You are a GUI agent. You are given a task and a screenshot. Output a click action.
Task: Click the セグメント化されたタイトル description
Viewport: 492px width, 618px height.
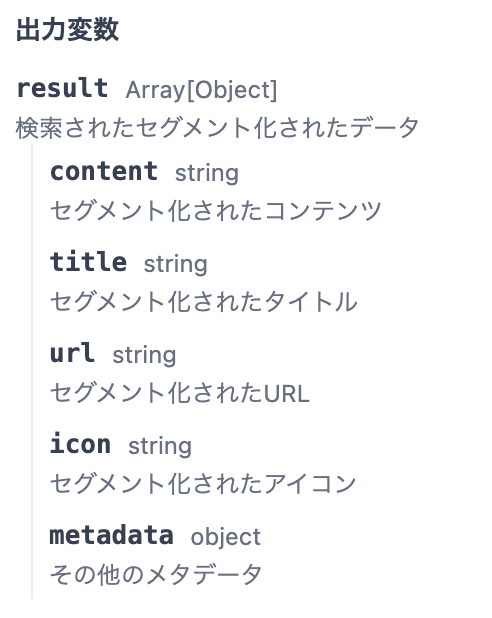point(204,302)
